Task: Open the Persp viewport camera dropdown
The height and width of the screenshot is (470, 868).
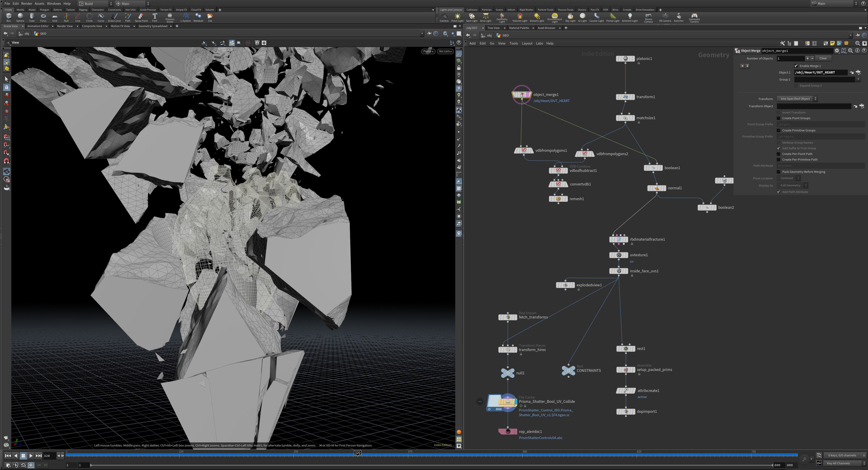Action: coord(428,51)
